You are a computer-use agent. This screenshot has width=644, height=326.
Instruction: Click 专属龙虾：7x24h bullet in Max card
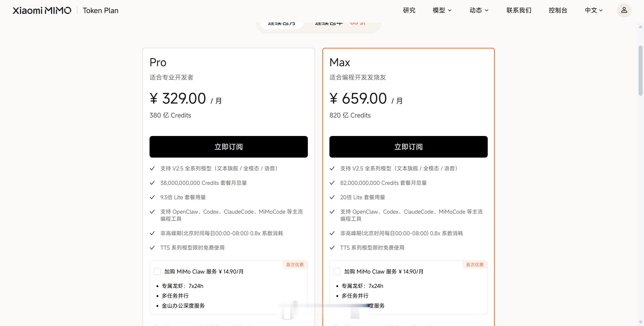(362, 286)
